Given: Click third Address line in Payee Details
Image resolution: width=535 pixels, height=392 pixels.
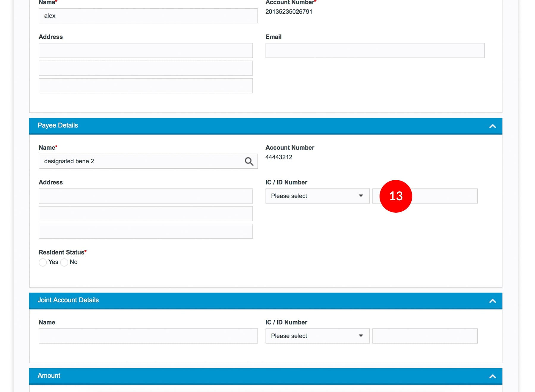Looking at the screenshot, I should point(146,231).
